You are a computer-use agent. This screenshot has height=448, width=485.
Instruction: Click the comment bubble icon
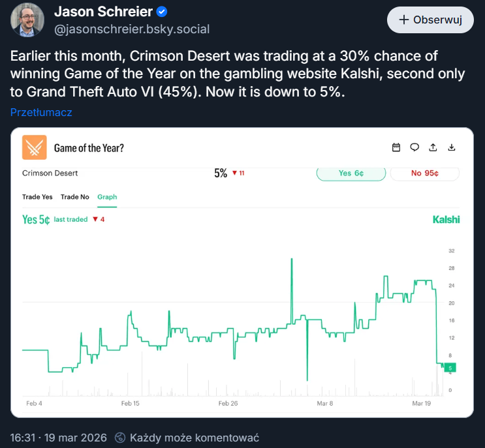pyautogui.click(x=414, y=147)
